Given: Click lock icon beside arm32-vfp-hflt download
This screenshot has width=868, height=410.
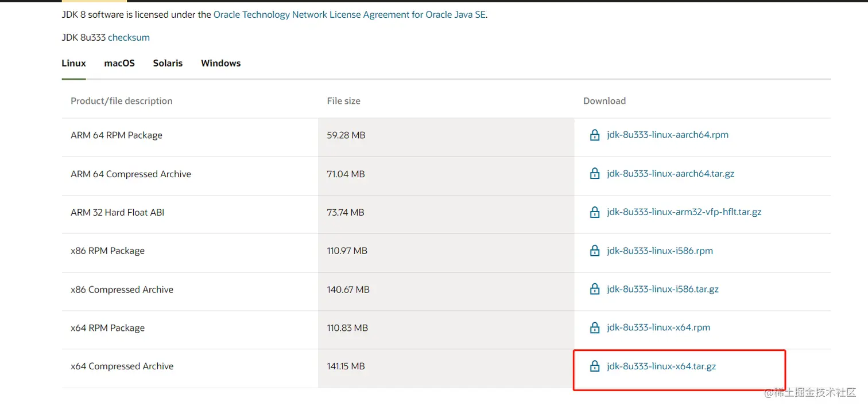Looking at the screenshot, I should pyautogui.click(x=595, y=212).
